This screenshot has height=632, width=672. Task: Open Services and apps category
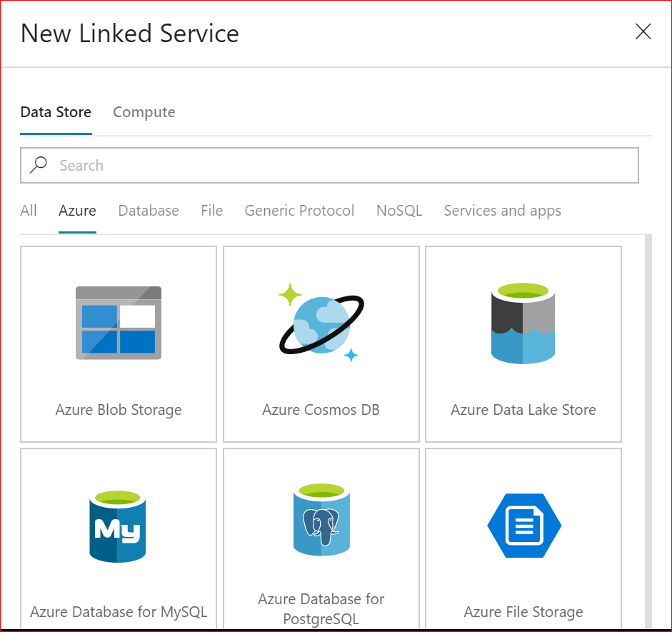(502, 211)
